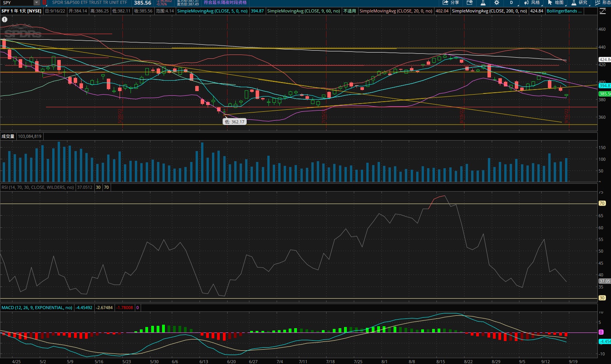Click the MACD zero level tag
This screenshot has height=364, width=611.
pos(601,332)
